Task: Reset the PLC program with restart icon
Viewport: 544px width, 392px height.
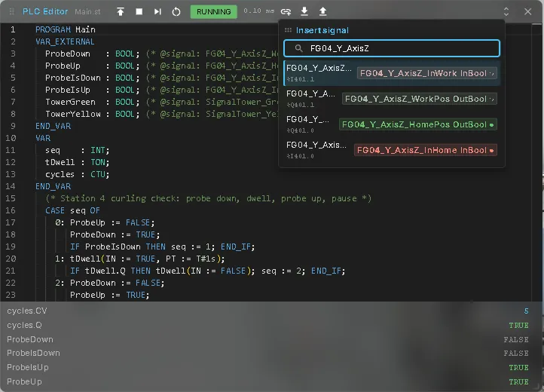Action: (176, 11)
